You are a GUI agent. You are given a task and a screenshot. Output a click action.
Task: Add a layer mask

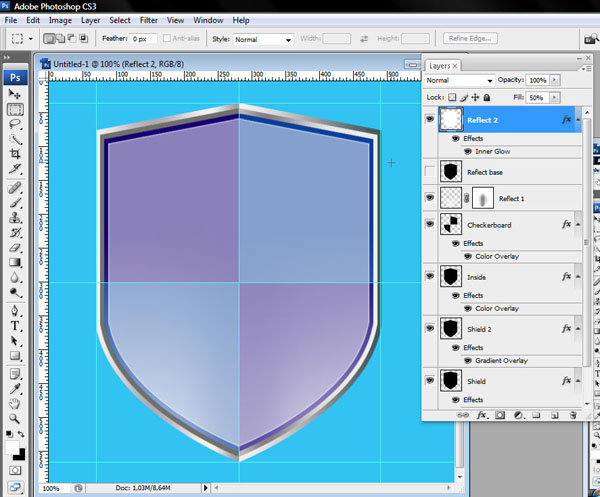point(500,415)
